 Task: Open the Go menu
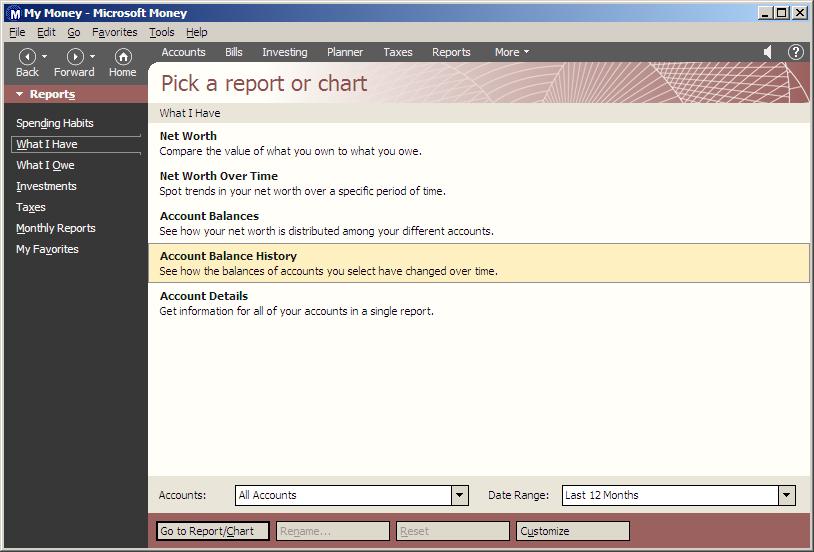74,32
